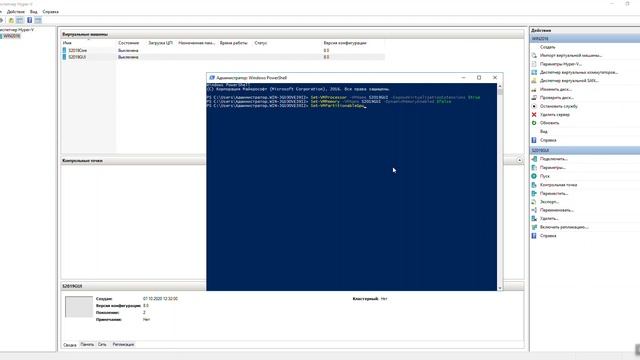
Task: Click the Up one level toolbar icon
Action: coord(11,20)
